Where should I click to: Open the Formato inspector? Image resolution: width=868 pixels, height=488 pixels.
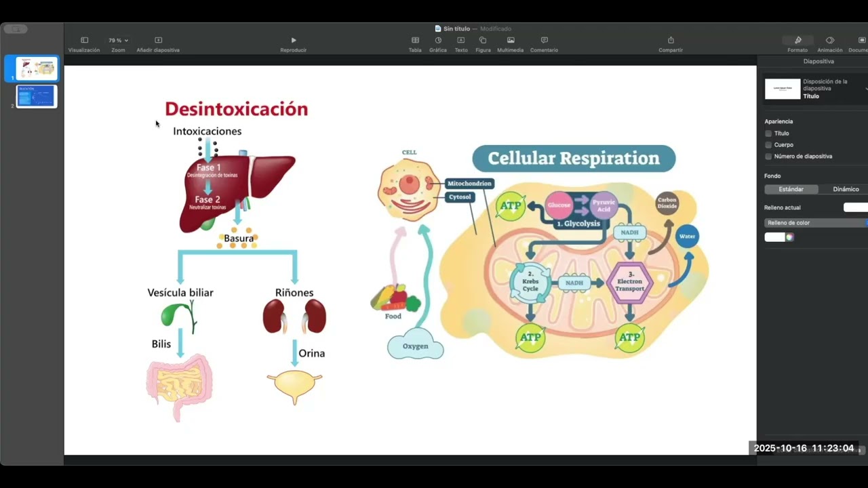pos(797,41)
